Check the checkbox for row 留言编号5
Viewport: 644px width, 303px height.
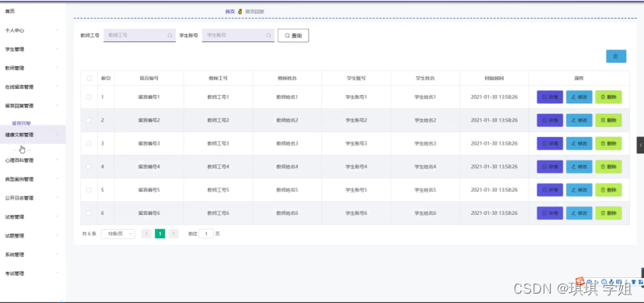point(89,190)
